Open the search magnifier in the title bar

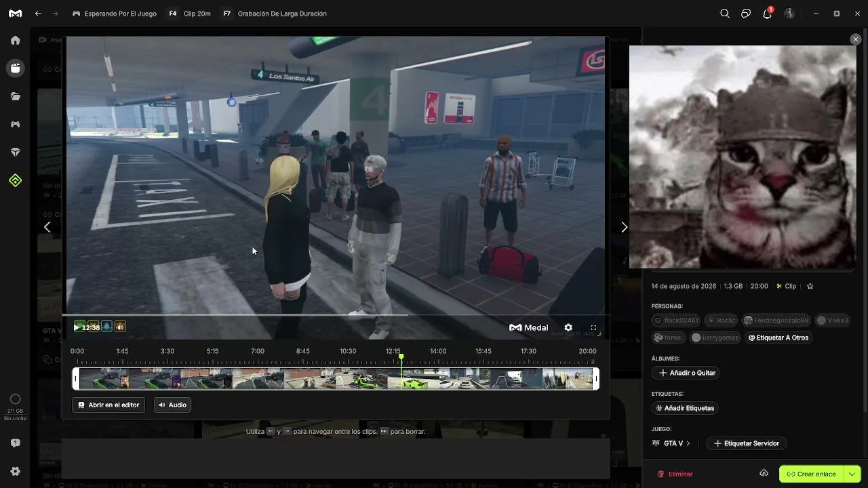pyautogui.click(x=725, y=14)
